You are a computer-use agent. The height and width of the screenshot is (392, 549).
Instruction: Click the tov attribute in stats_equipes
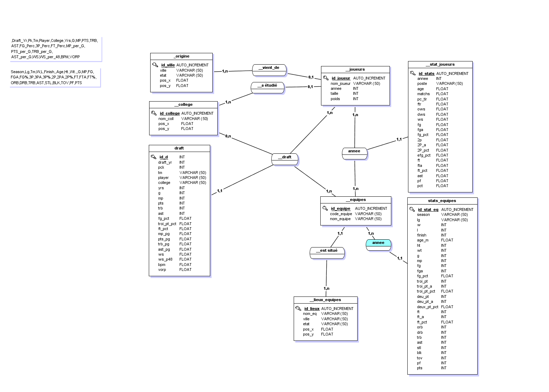[x=419, y=358]
